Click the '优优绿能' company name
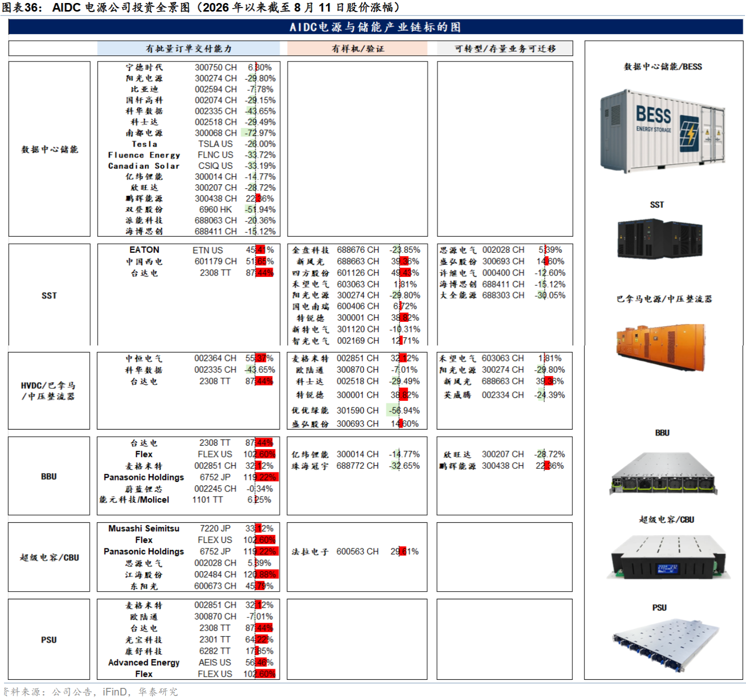Screen dimensions: 746x700 (310, 411)
